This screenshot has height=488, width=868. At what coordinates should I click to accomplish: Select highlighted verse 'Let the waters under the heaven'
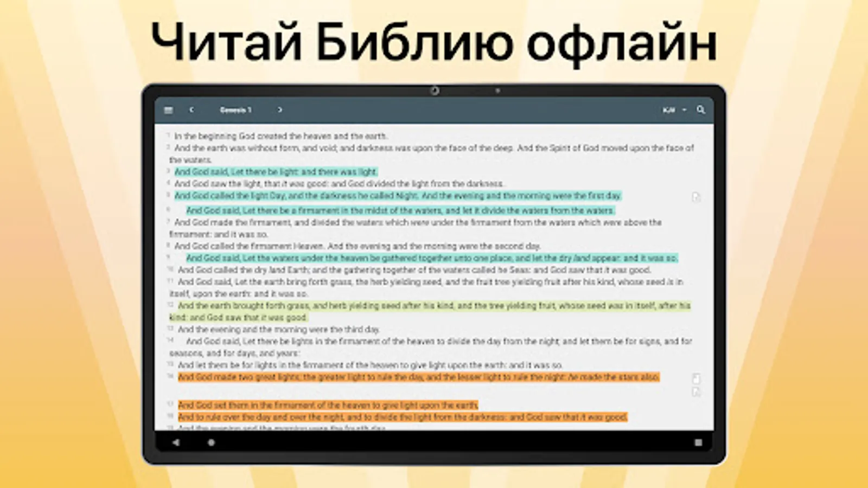(x=432, y=258)
